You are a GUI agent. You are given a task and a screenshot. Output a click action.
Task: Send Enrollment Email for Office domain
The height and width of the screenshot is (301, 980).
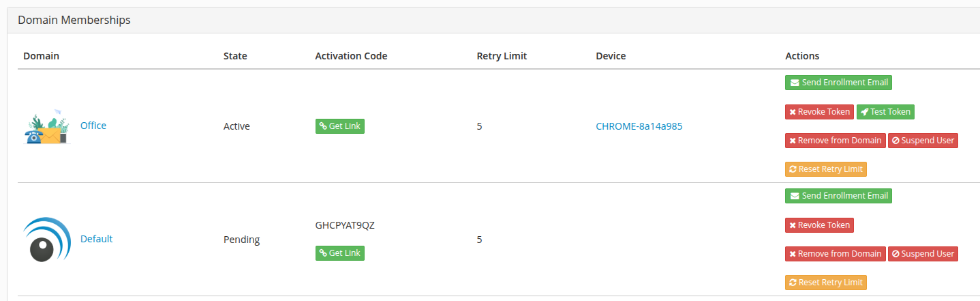(x=838, y=83)
